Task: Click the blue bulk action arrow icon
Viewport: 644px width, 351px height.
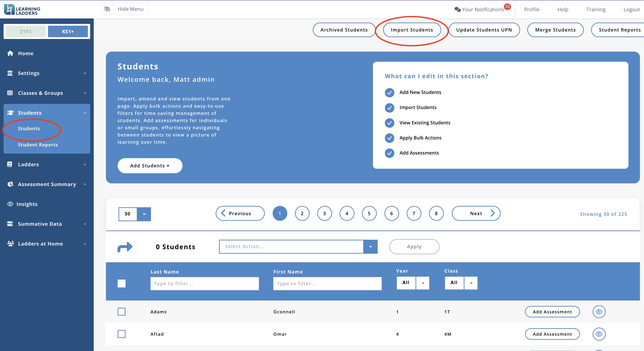Action: coord(125,247)
